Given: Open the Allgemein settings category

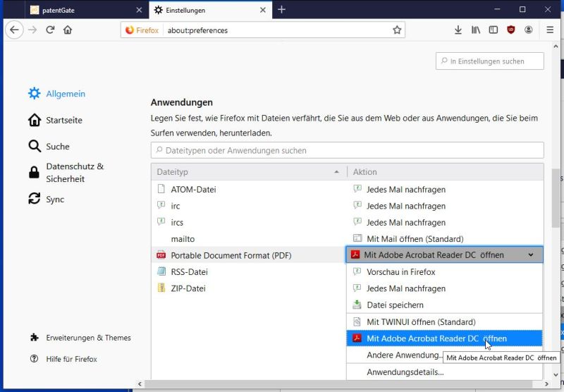Looking at the screenshot, I should point(56,94).
